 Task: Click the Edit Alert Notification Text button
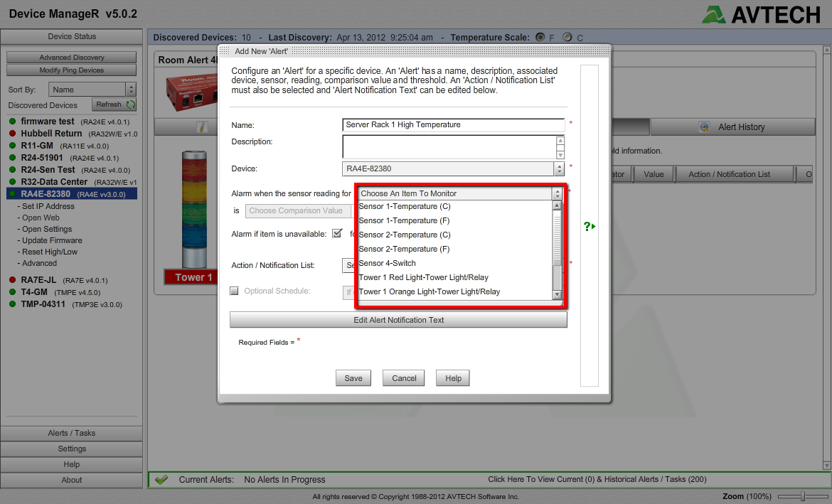click(398, 319)
